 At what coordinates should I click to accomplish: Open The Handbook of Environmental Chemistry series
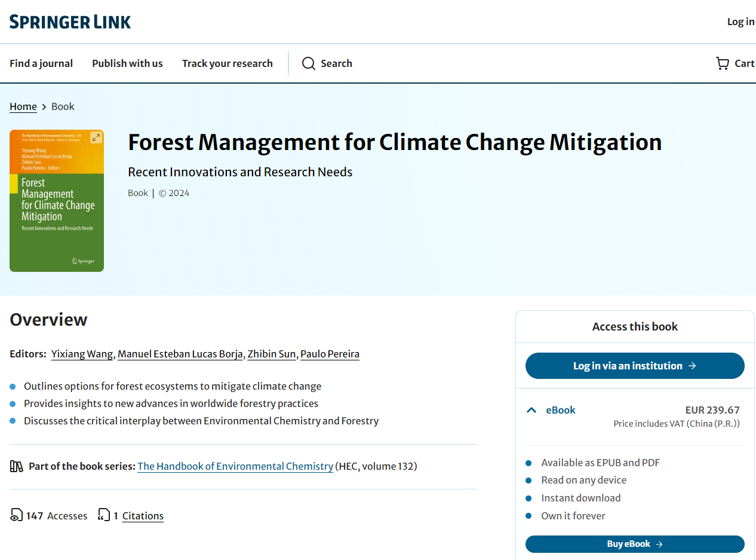[235, 466]
